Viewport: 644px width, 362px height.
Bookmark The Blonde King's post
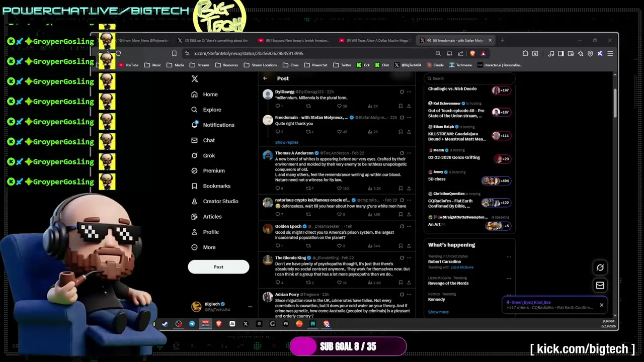tap(400, 283)
